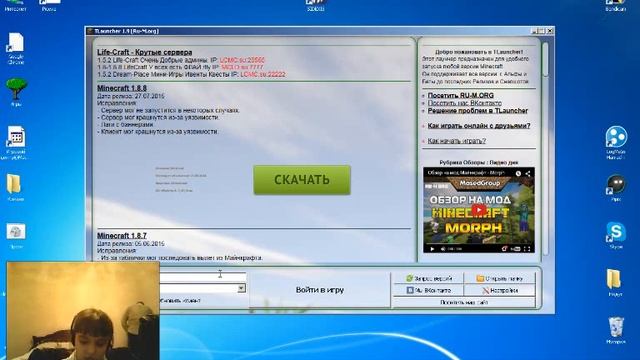Expand the version dropdown arrow
The width and height of the screenshot is (640, 360).
[x=241, y=288]
